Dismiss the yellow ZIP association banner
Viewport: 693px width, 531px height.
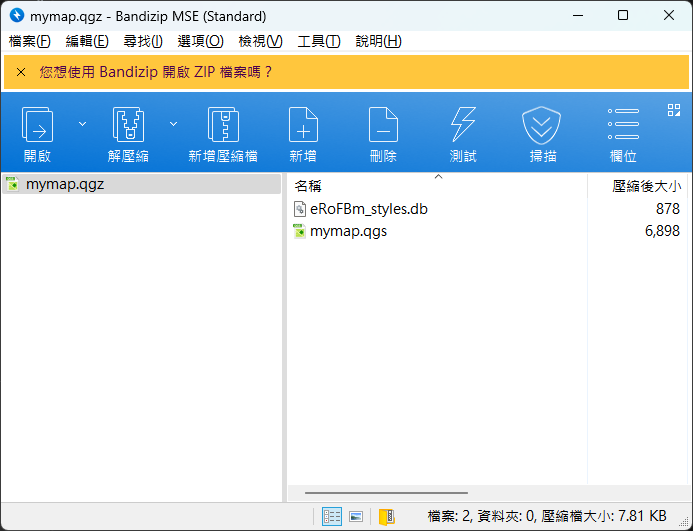click(21, 72)
